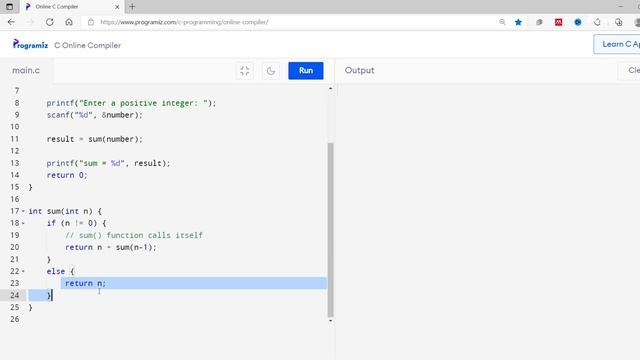
Task: Open red extension icon in toolbar
Action: 558,22
